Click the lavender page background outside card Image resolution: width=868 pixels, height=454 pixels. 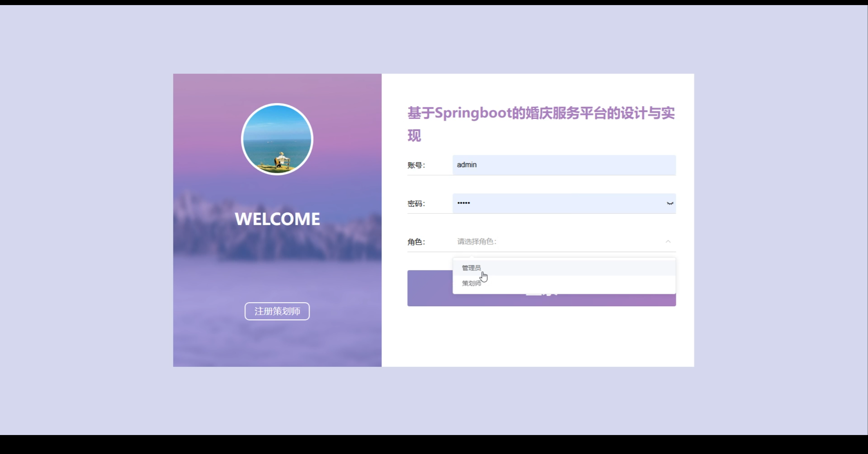(x=85, y=220)
